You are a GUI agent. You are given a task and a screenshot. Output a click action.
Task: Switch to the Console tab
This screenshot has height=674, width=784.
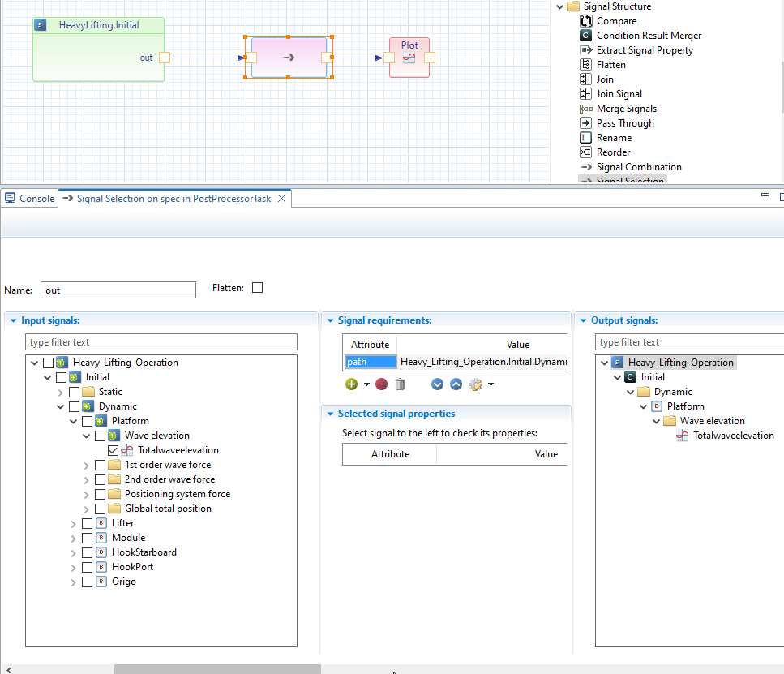(x=30, y=199)
